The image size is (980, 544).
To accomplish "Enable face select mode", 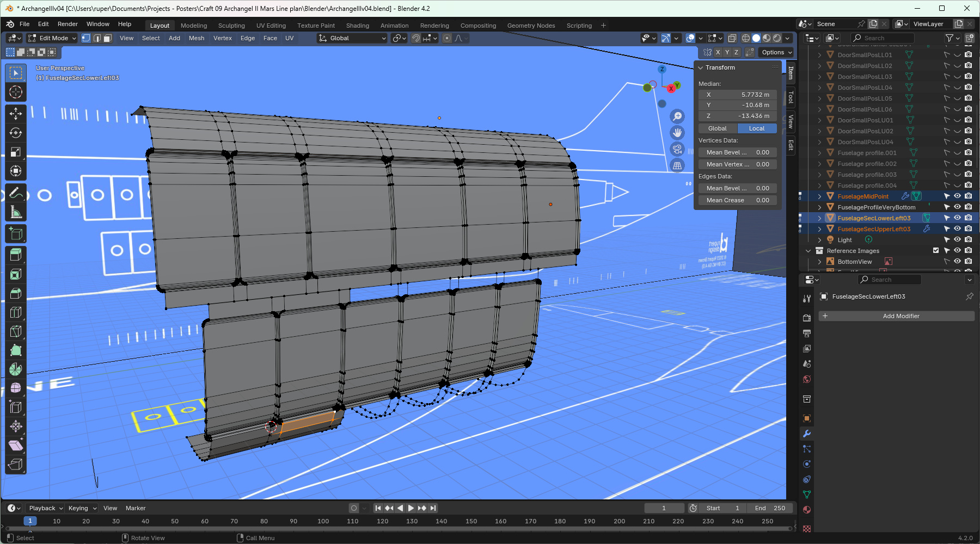I will click(x=108, y=38).
